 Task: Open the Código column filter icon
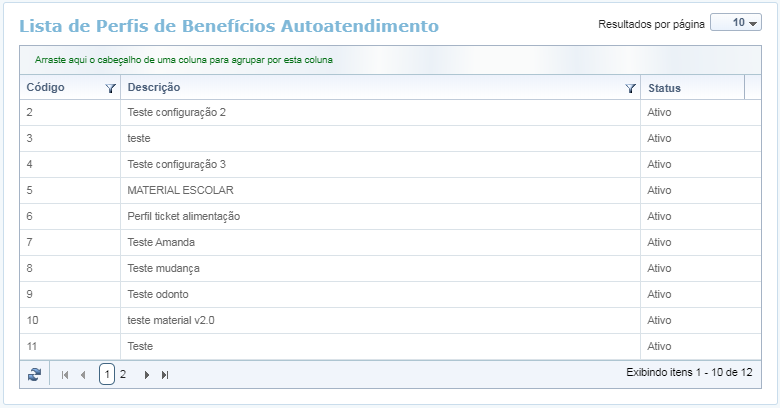(x=110, y=88)
